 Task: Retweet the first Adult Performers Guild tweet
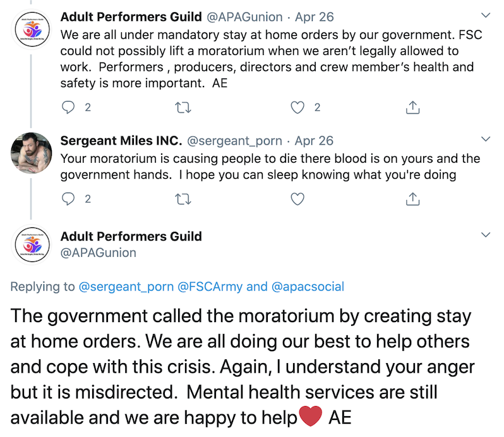tap(183, 107)
